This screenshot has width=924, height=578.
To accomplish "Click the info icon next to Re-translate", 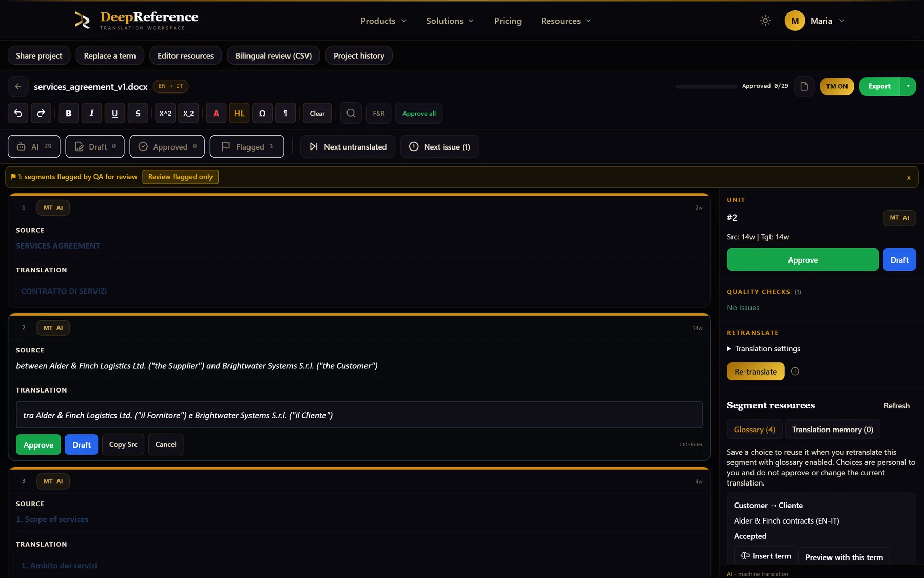I will tap(795, 371).
